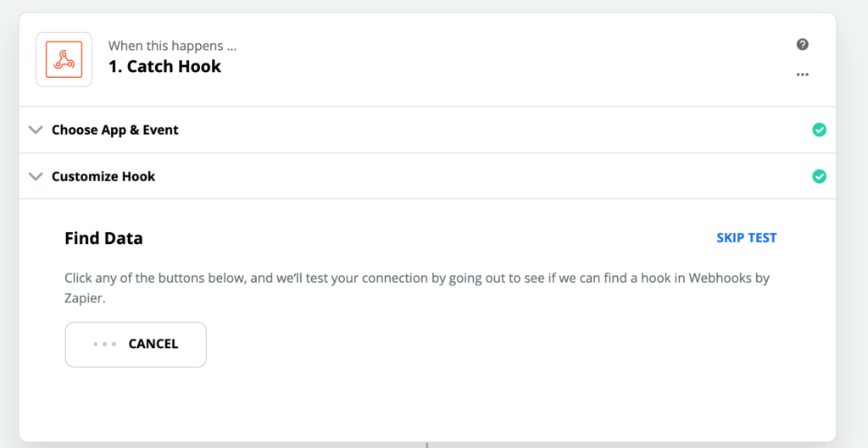
Task: Open the three-dot more options menu
Action: (802, 75)
